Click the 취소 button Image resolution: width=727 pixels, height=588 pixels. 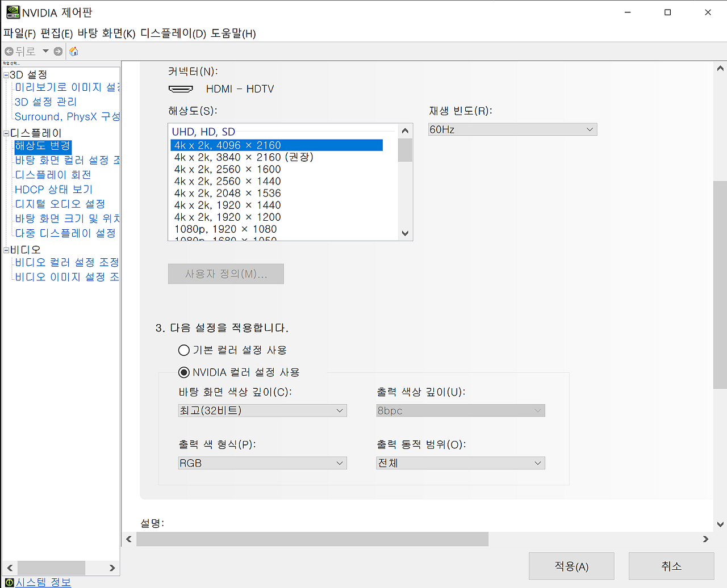coord(671,566)
